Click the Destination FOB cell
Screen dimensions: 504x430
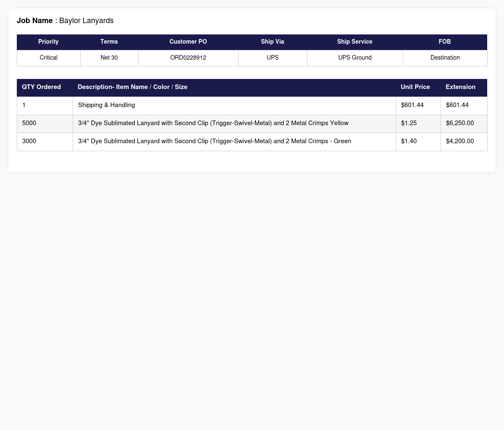click(x=445, y=58)
